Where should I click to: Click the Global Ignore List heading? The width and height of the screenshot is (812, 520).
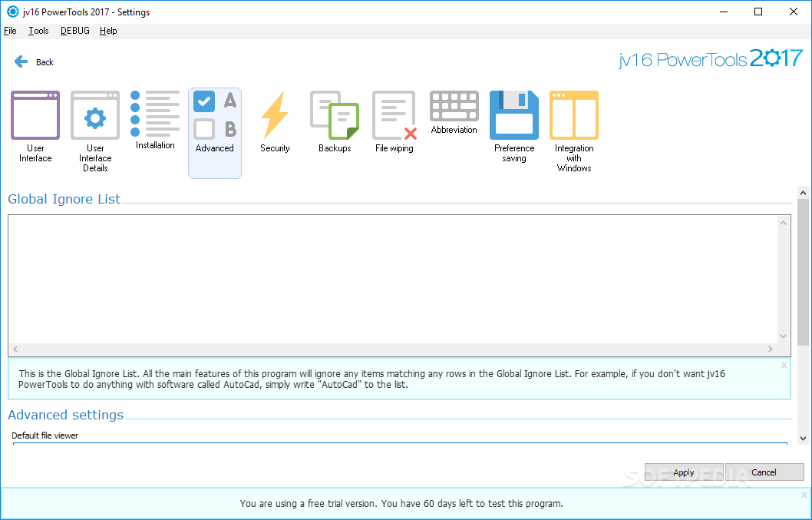(64, 199)
